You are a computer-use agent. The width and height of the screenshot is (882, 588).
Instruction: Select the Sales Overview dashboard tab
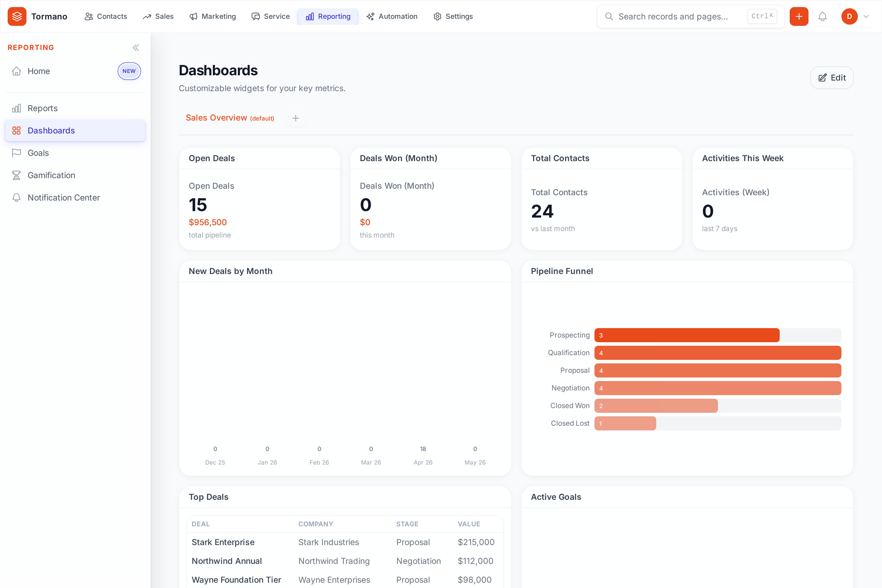[x=230, y=118]
